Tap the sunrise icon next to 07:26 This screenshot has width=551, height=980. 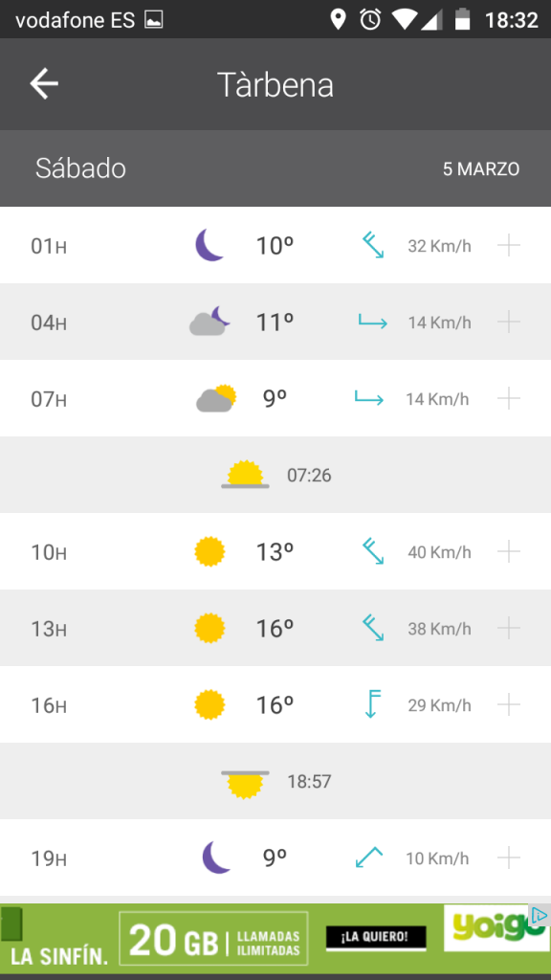(245, 475)
